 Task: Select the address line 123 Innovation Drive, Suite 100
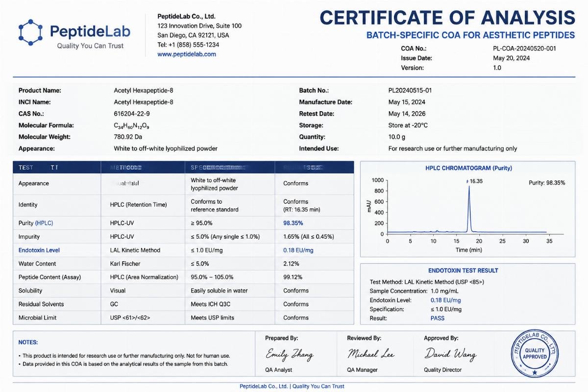coord(199,25)
